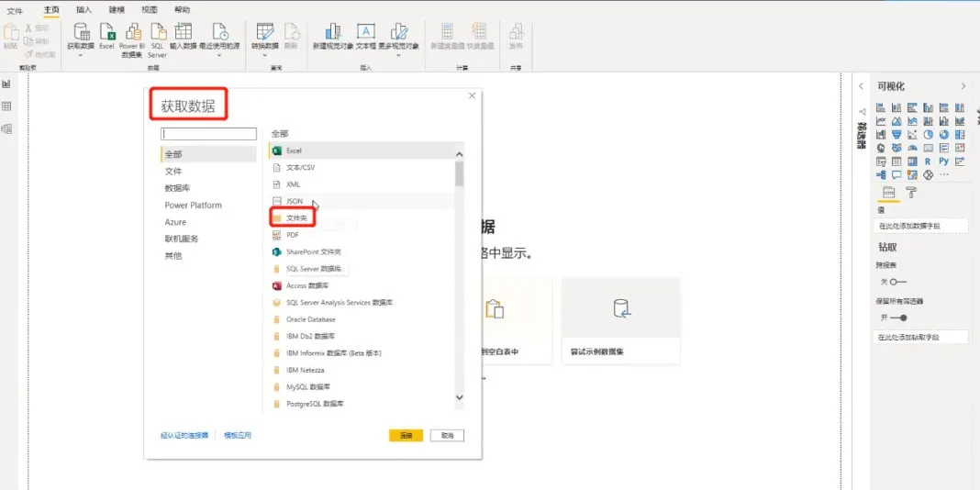The width and height of the screenshot is (980, 490).
Task: Expand the 更多视觉对象 dropdown
Action: pos(399,55)
